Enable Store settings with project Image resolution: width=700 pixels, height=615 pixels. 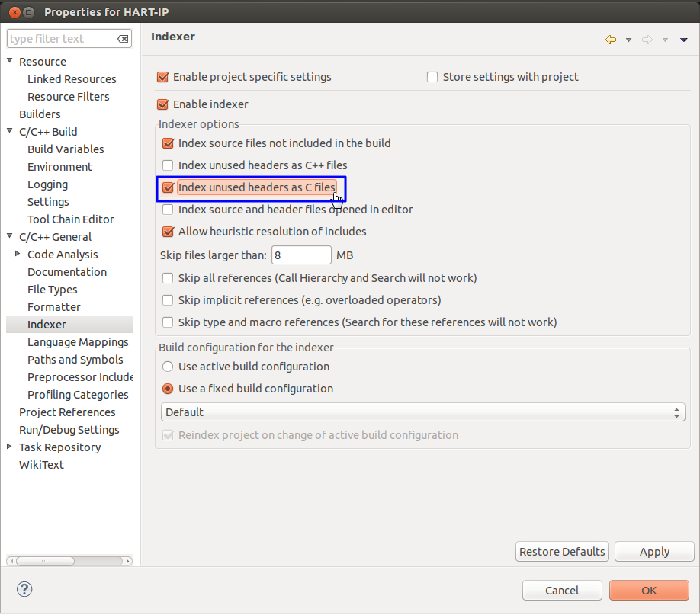pyautogui.click(x=432, y=76)
